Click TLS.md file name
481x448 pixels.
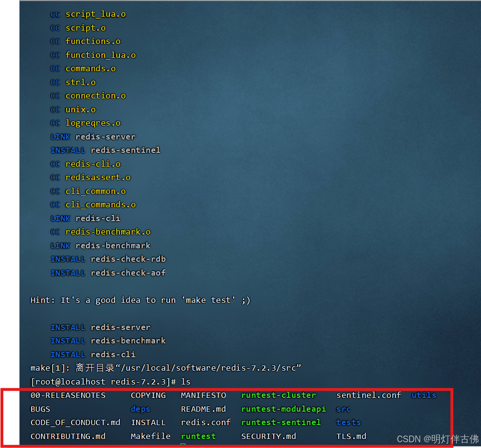click(351, 437)
